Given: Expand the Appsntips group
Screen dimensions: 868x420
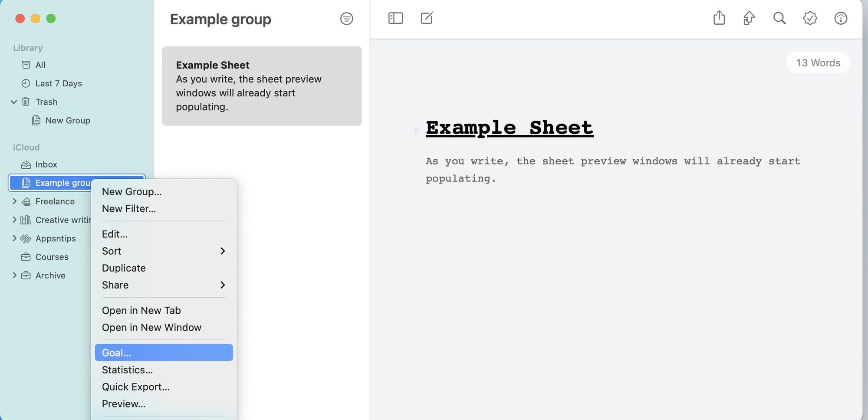Looking at the screenshot, I should click(14, 238).
